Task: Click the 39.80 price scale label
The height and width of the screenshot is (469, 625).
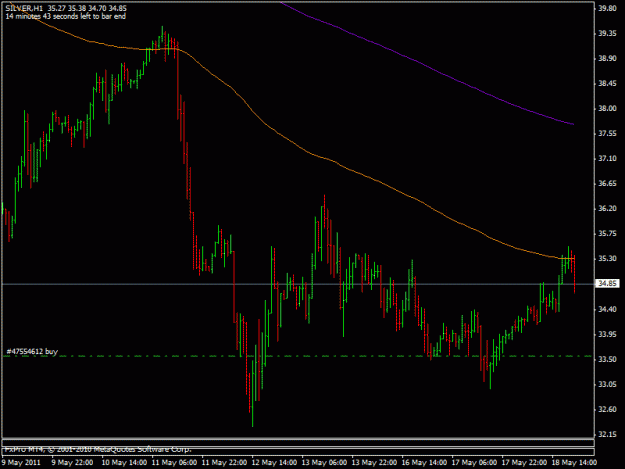Action: [607, 8]
